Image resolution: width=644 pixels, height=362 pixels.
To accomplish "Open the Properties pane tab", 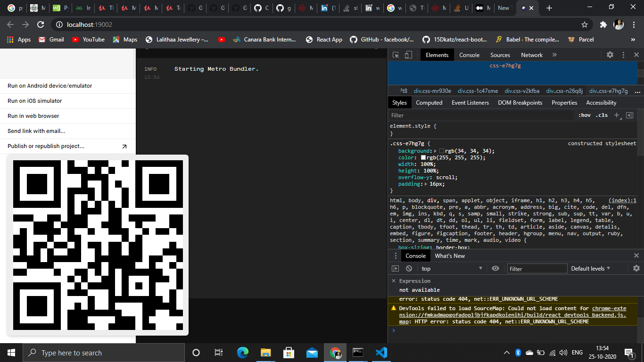I will (x=564, y=103).
